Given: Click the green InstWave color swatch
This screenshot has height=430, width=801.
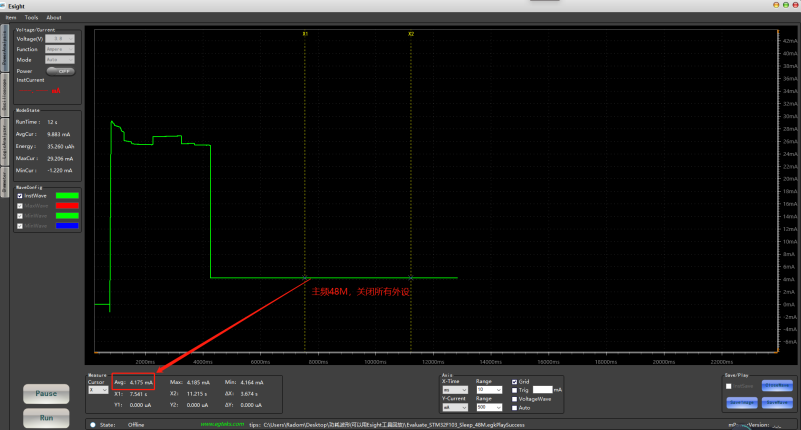Looking at the screenshot, I should (67, 196).
